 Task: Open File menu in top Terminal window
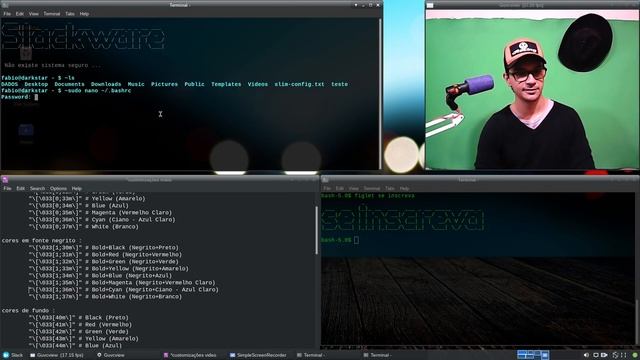pyautogui.click(x=7, y=14)
